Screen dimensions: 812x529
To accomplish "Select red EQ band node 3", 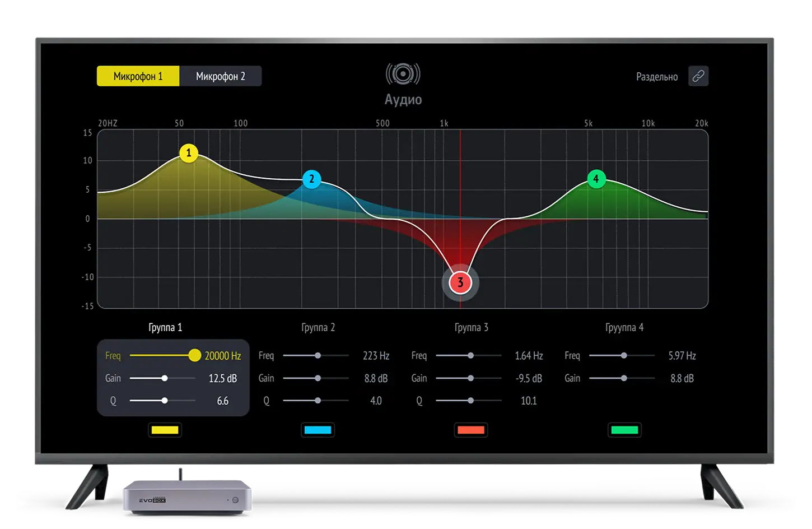I will coord(460,282).
